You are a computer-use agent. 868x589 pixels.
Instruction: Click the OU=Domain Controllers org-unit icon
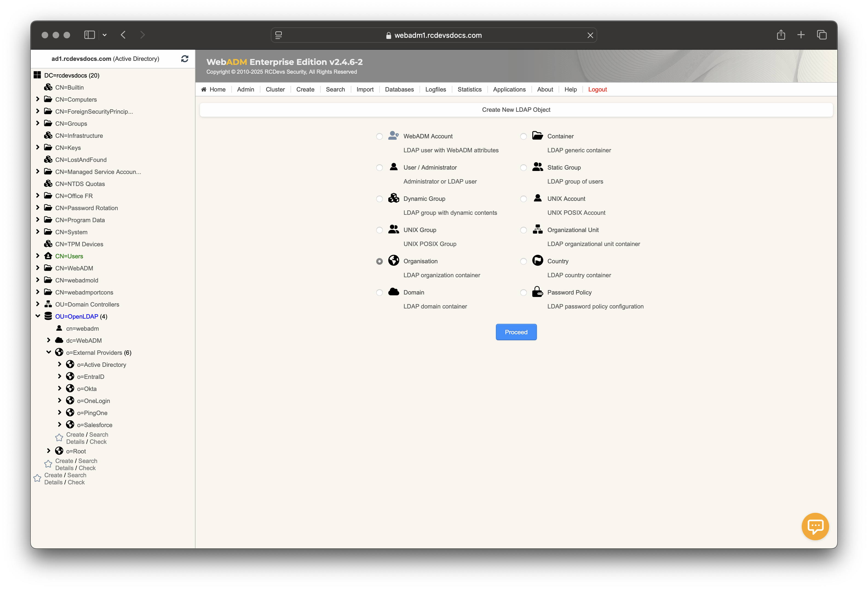click(48, 304)
